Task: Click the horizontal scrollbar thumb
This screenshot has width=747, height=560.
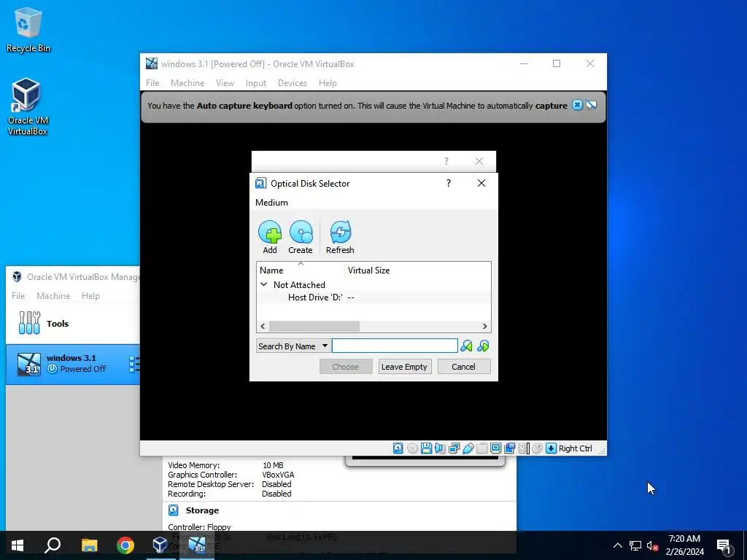Action: (314, 326)
